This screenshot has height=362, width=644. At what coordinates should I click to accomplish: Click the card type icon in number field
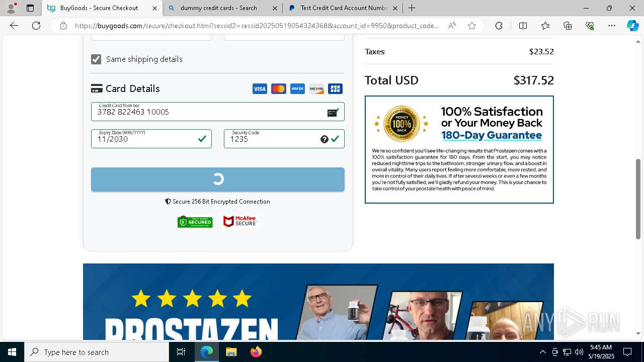click(x=333, y=113)
